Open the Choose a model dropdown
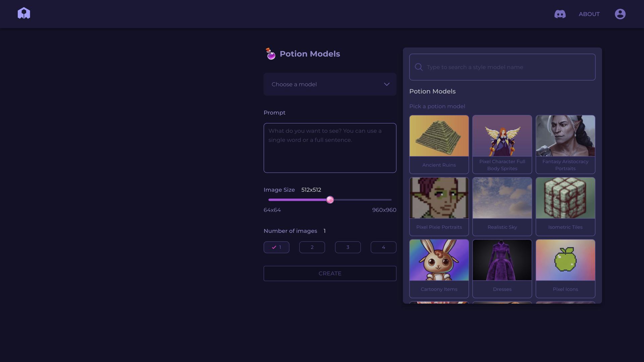This screenshot has height=362, width=644. (329, 84)
